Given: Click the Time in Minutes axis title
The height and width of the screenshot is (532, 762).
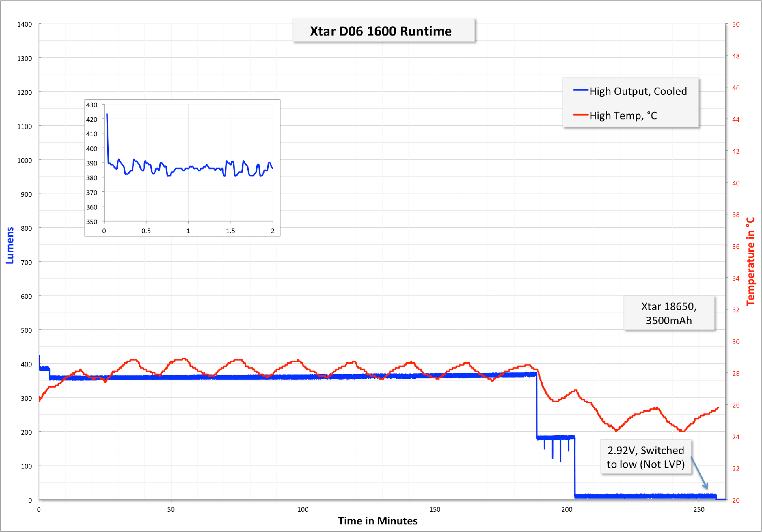Looking at the screenshot, I should pyautogui.click(x=378, y=521).
